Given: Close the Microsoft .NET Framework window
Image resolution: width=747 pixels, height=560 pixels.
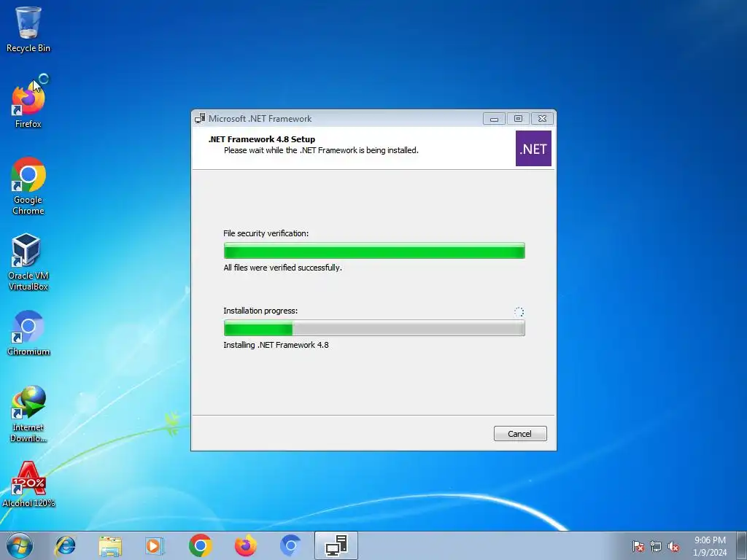Looking at the screenshot, I should pos(542,119).
